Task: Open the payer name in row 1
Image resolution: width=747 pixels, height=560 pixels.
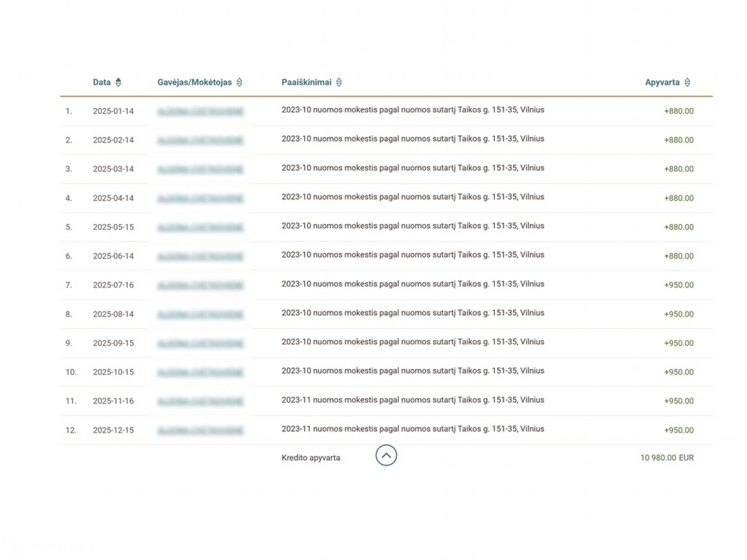Action: (200, 112)
